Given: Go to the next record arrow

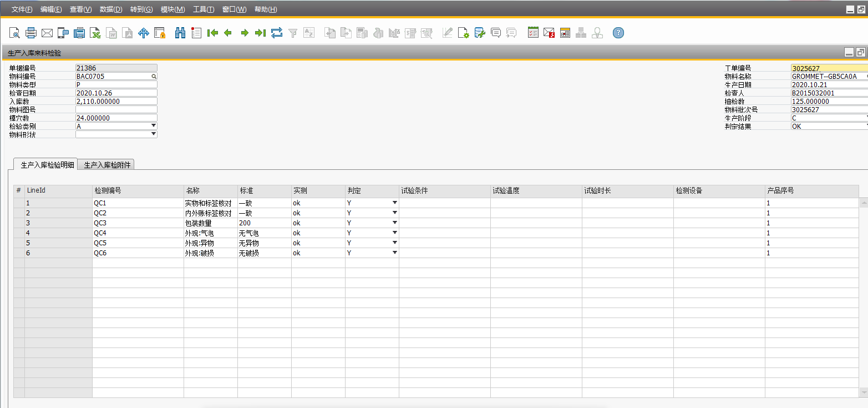Looking at the screenshot, I should pyautogui.click(x=245, y=33).
